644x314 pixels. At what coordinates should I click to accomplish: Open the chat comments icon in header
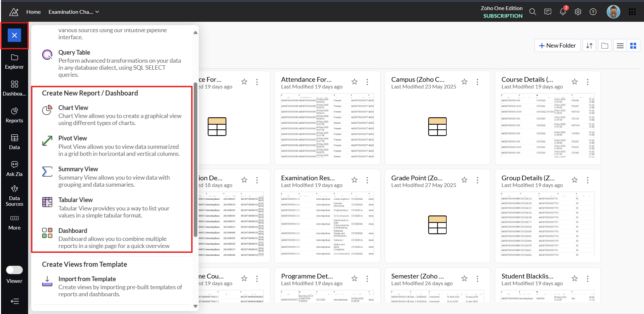tap(548, 12)
